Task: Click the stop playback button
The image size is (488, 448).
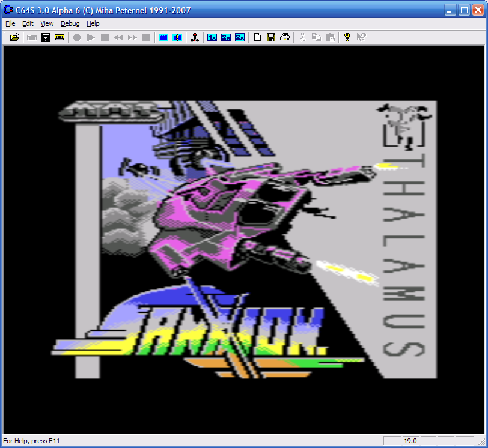Action: coord(146,37)
